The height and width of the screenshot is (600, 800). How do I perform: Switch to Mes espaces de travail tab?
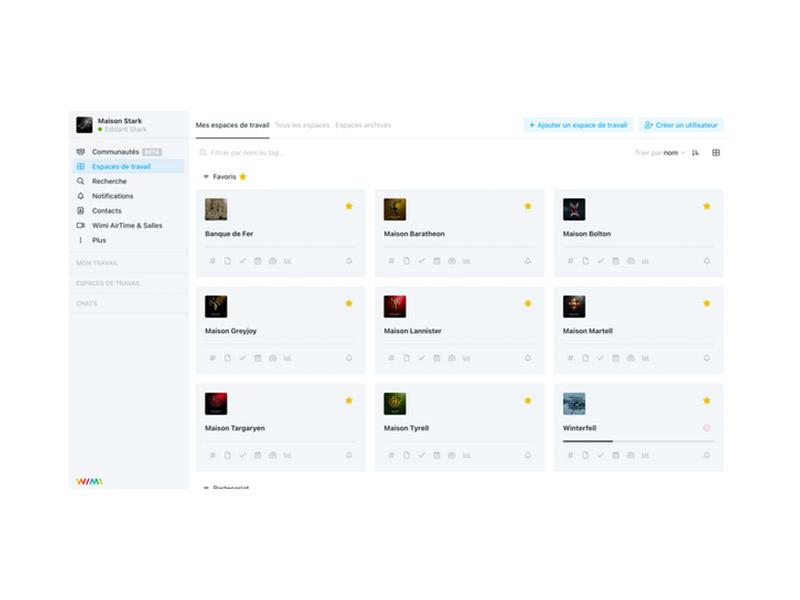point(232,125)
